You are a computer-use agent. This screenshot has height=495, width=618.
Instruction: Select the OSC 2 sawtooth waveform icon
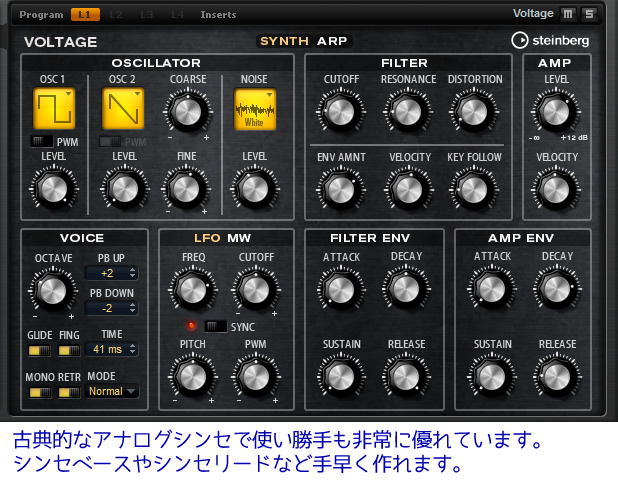123,108
